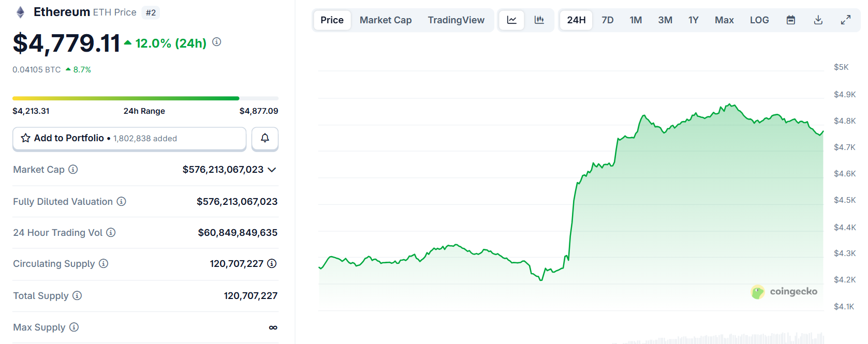
Task: Open calendar date range picker icon
Action: pos(791,20)
